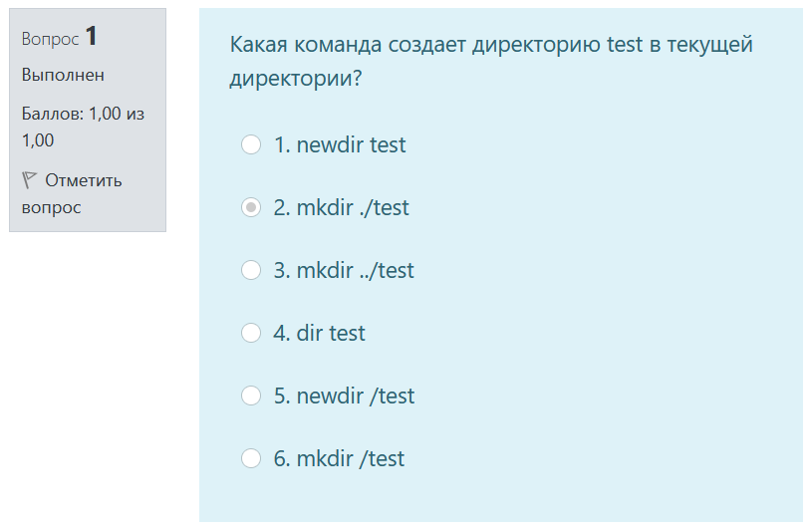
Task: Click answer label text '2. mkdir ./test'
Action: pos(342,207)
